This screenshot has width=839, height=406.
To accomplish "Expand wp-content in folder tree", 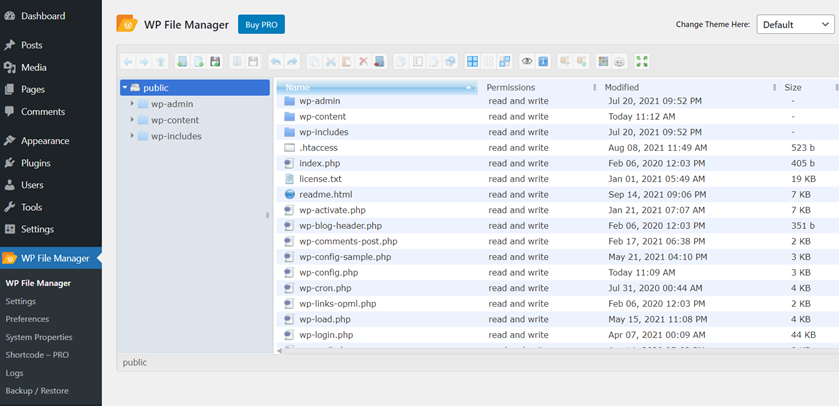I will pyautogui.click(x=132, y=120).
